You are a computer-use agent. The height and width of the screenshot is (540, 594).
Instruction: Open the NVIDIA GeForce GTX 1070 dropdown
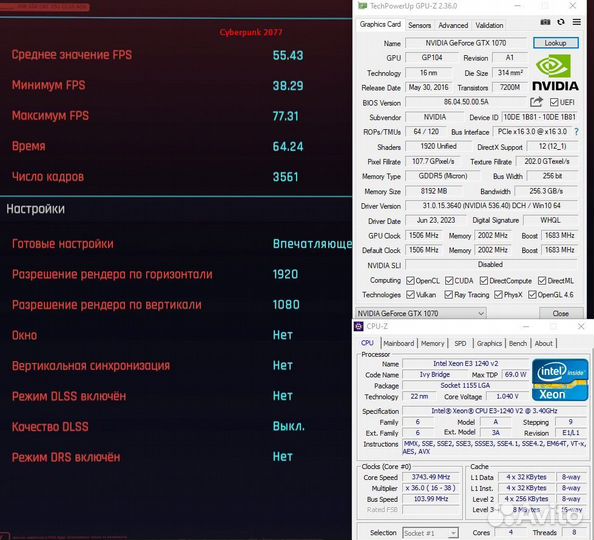click(420, 313)
